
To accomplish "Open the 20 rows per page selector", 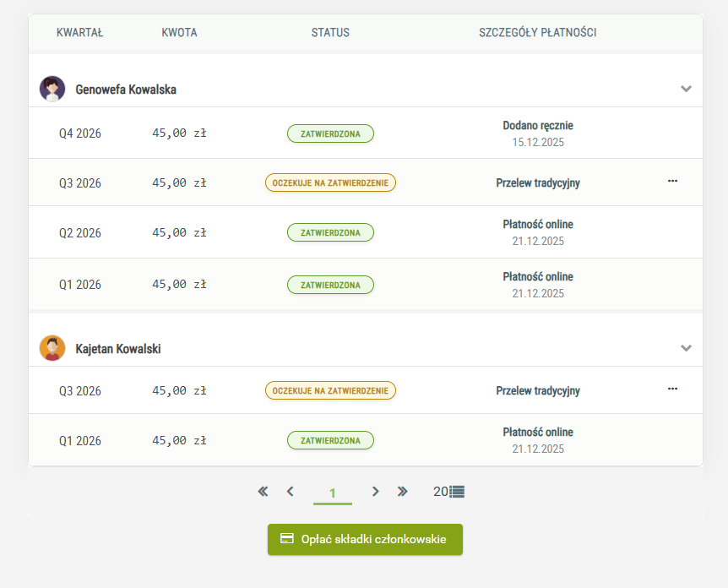I will click(448, 491).
